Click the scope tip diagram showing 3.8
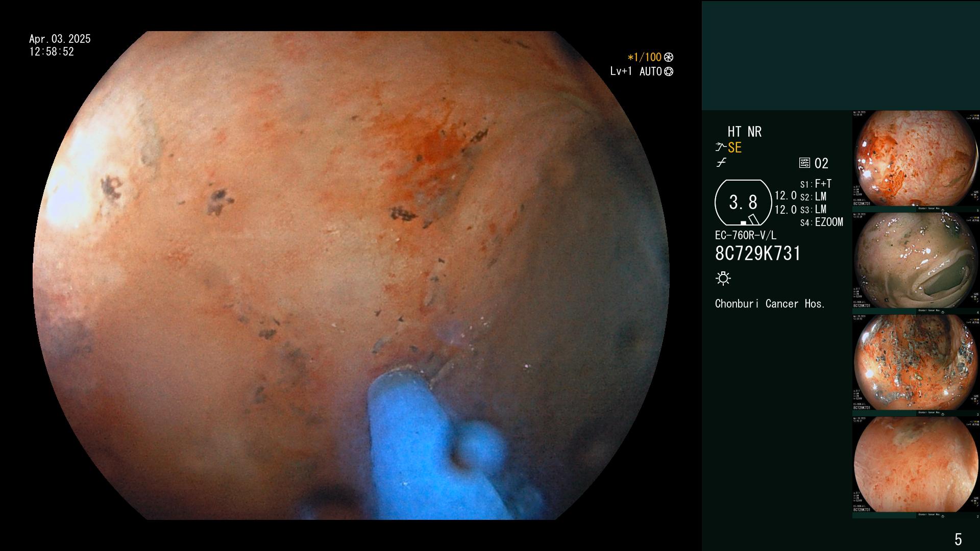The height and width of the screenshot is (551, 980). (x=743, y=203)
